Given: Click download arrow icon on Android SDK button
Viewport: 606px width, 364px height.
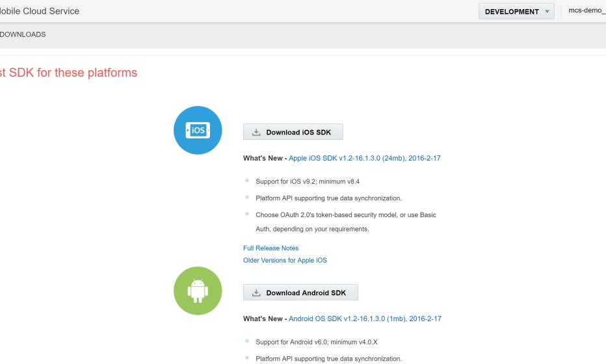Looking at the screenshot, I should (256, 293).
